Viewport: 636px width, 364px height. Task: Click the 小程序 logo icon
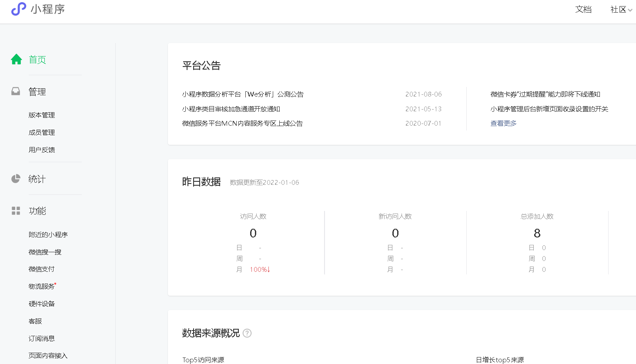[19, 9]
